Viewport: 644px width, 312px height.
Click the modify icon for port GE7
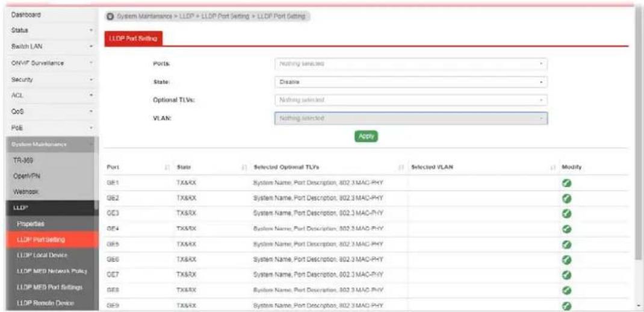[566, 275]
